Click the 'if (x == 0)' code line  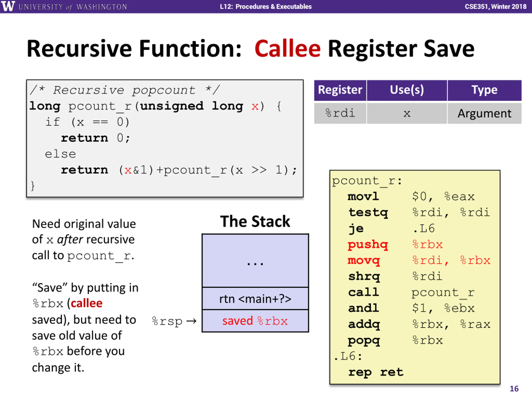(x=87, y=122)
